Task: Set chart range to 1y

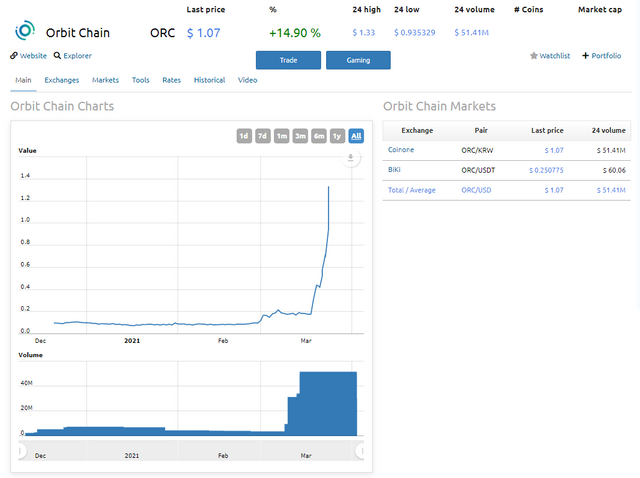Action: point(337,136)
